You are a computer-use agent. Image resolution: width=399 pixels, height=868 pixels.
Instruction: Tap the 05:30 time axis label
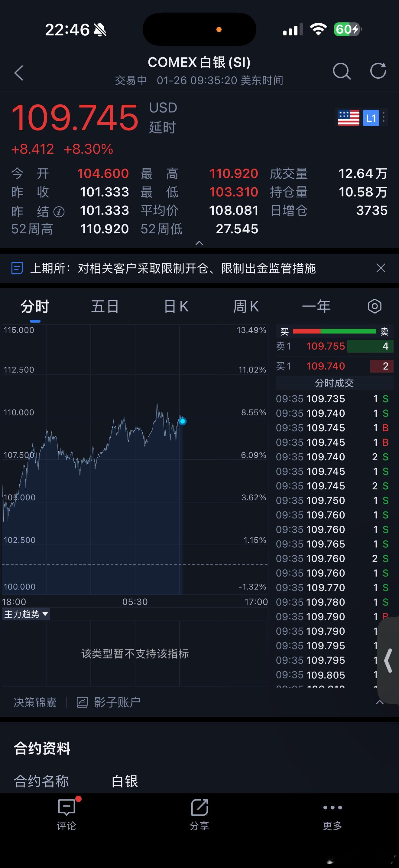coord(135,602)
